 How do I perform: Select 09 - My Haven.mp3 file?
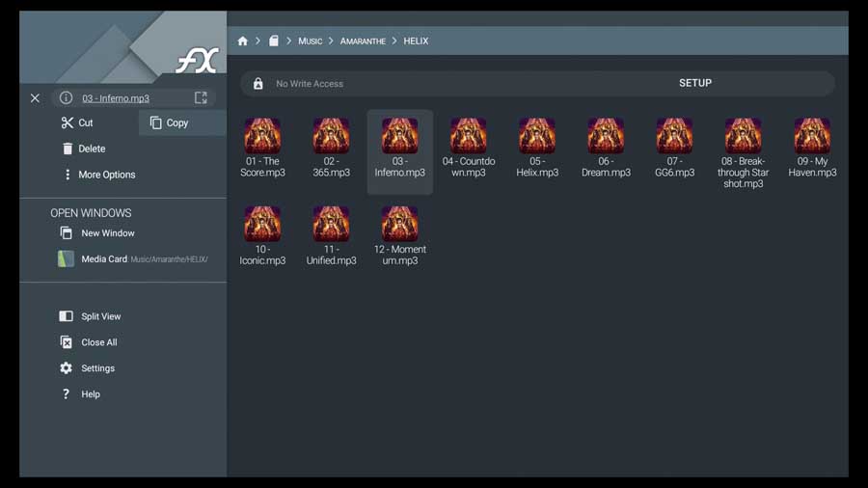[x=812, y=148]
